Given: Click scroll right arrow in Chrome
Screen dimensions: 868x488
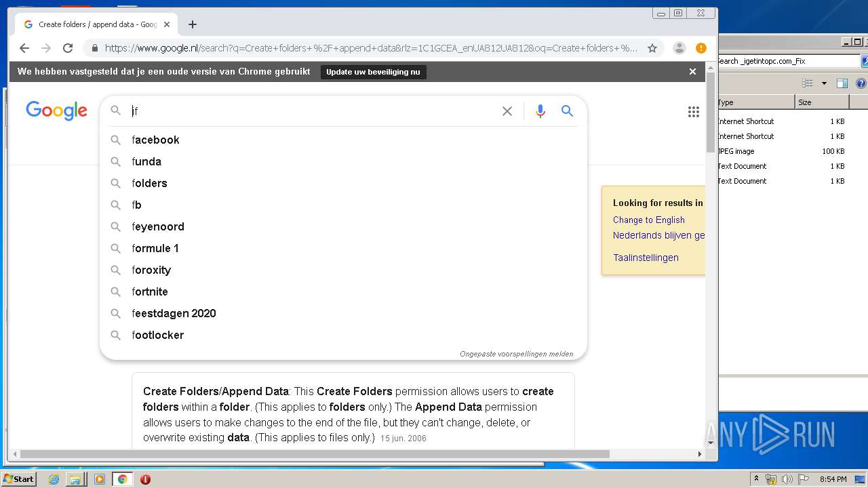Looking at the screenshot, I should point(700,454).
